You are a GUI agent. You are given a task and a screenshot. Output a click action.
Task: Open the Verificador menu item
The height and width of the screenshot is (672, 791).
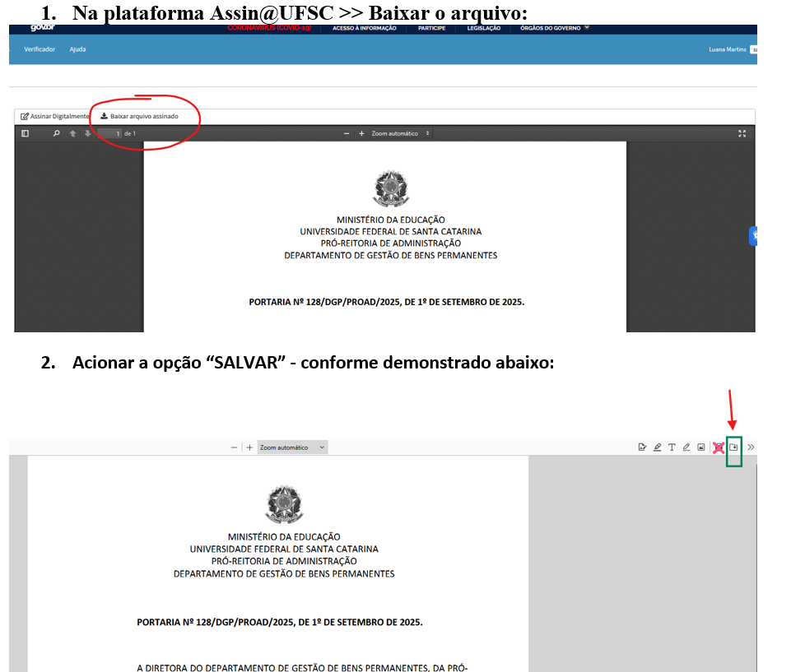(40, 49)
